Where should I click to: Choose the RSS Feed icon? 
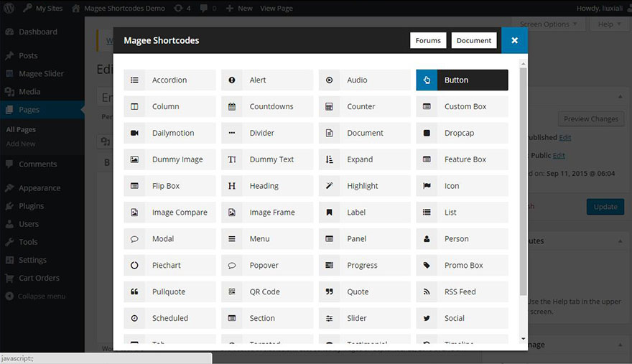427,292
